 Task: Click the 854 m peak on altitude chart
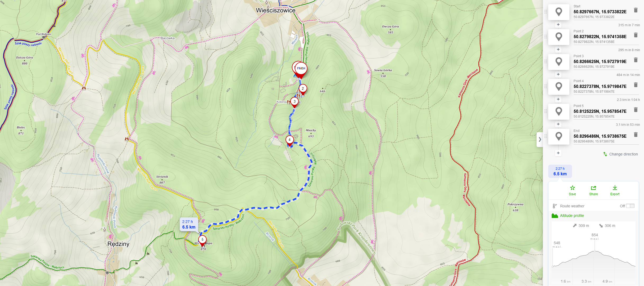(x=595, y=251)
